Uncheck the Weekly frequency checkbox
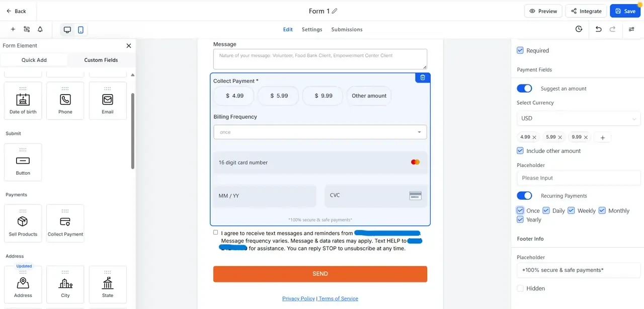This screenshot has width=644, height=309. point(571,210)
